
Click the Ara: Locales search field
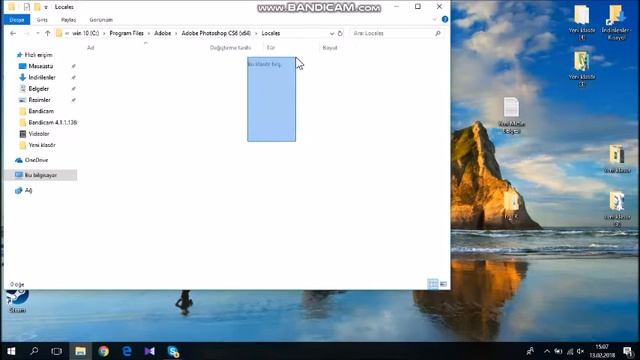click(392, 33)
